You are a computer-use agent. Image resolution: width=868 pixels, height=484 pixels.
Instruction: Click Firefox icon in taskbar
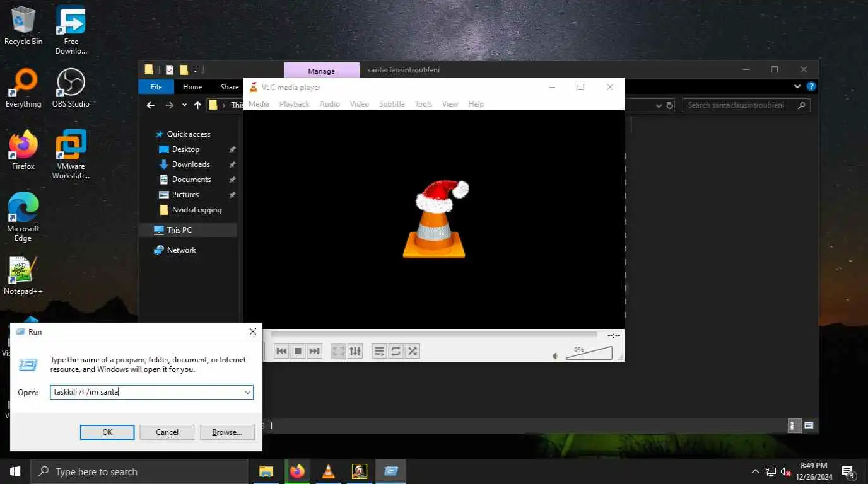297,471
